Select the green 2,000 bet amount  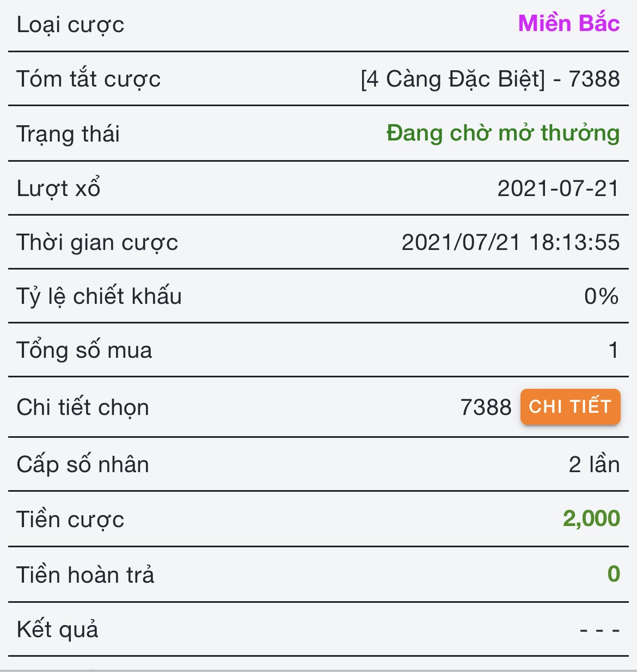tap(591, 518)
